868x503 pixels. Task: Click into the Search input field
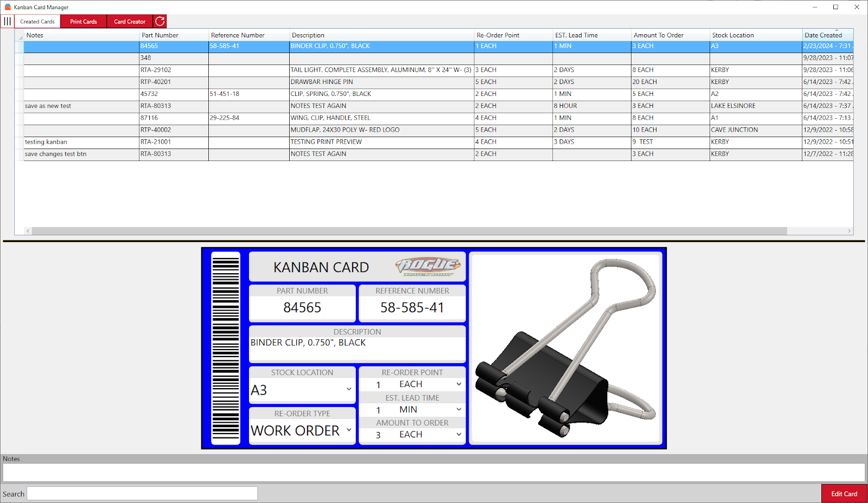[x=142, y=494]
